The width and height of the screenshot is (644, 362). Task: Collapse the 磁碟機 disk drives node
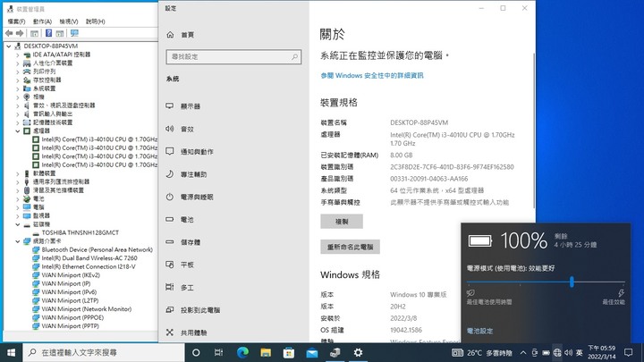(x=18, y=224)
